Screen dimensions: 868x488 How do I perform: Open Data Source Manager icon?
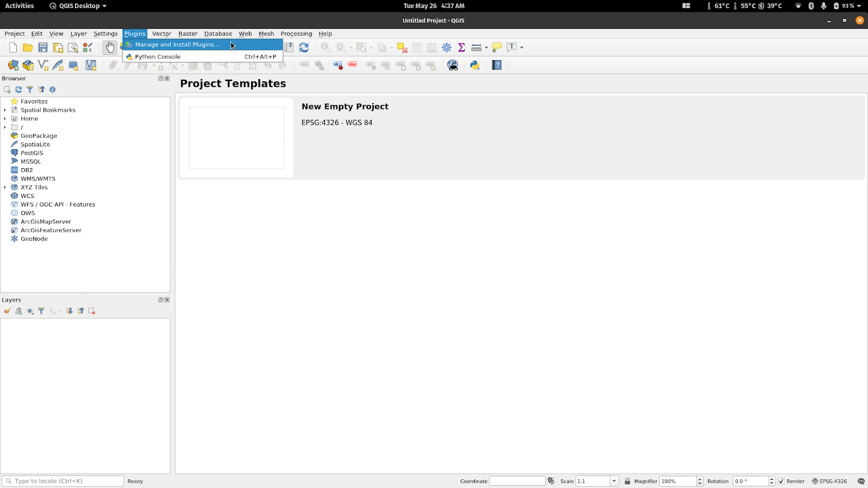(x=13, y=65)
